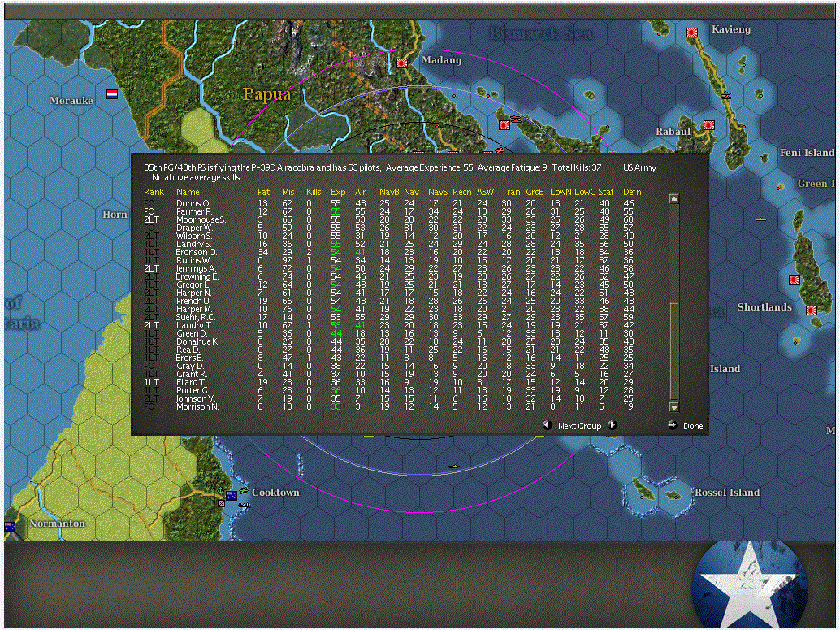Viewport: 840px width, 630px height.
Task: Click the pilot list scroll down arrow
Action: (674, 407)
